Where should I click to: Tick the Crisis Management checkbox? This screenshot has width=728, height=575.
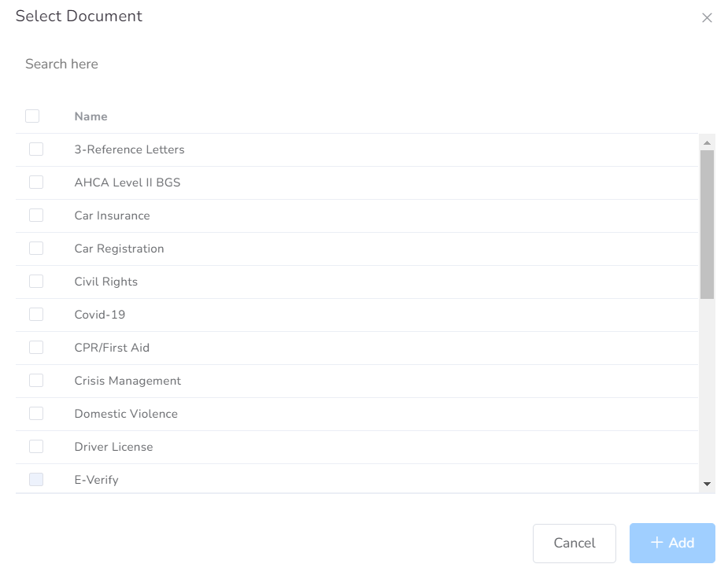click(36, 381)
